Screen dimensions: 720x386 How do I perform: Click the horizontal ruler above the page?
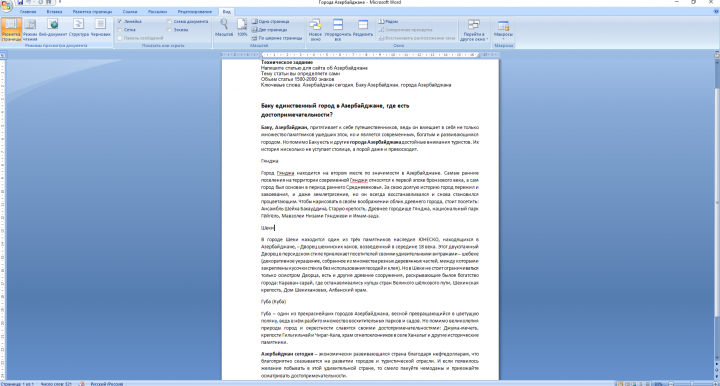(x=360, y=55)
